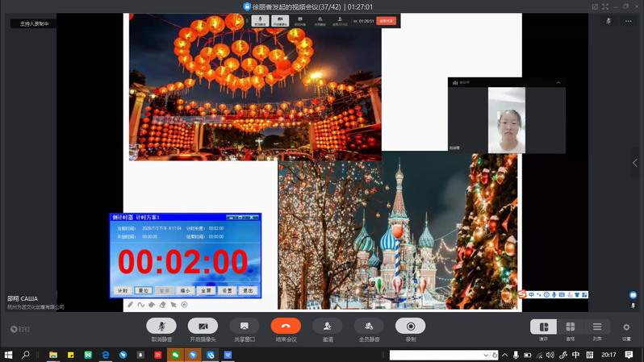The height and width of the screenshot is (362, 644).
Task: Expand taskbar address bar dropdown arrow
Action: pos(486,355)
